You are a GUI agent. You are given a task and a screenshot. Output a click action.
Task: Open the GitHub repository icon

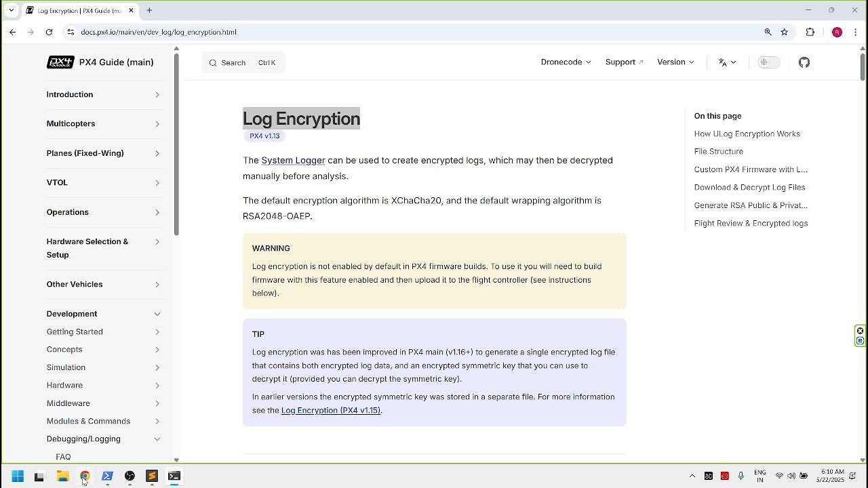804,62
